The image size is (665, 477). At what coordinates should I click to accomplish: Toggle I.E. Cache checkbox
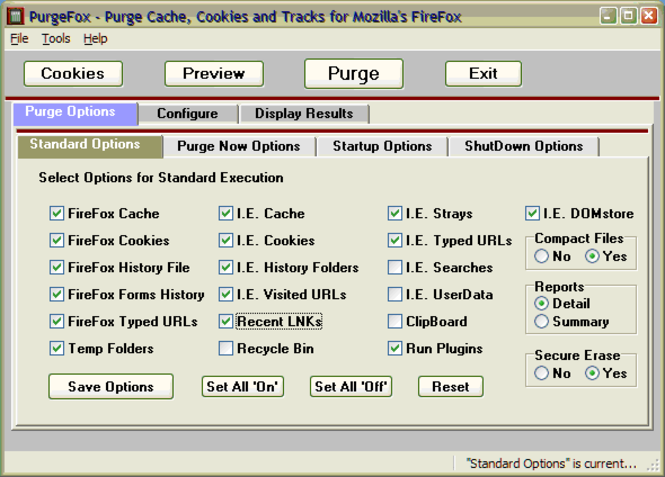[x=226, y=213]
